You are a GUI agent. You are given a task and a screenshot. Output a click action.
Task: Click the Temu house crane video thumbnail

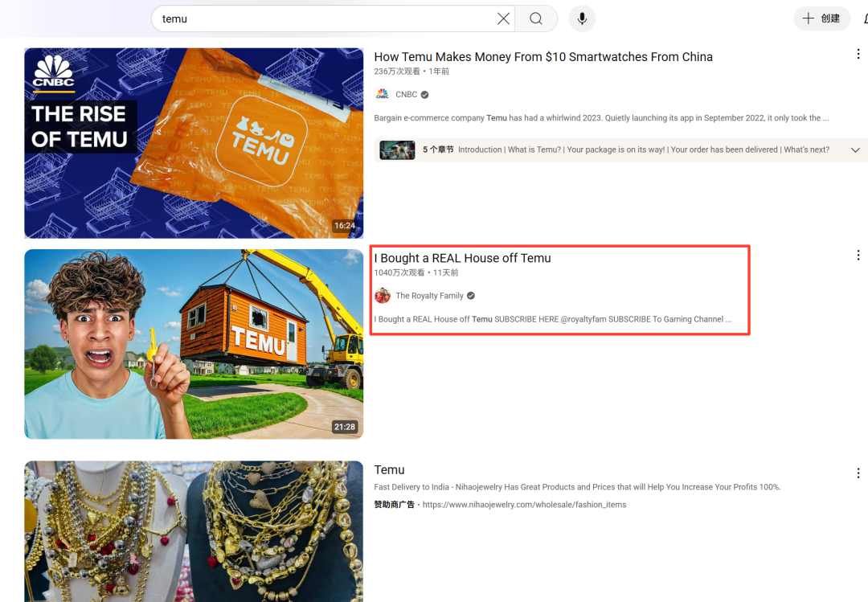click(193, 344)
